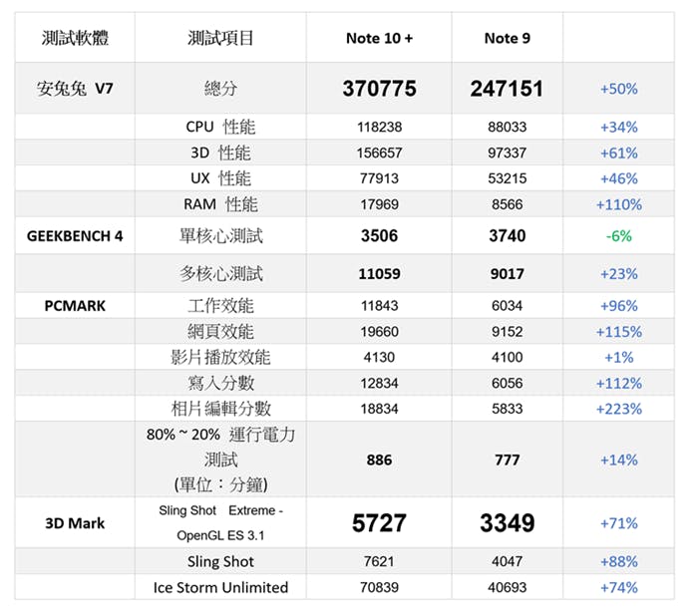This screenshot has width=696, height=616.
Task: Select the GEEKBENCH 4 label
Action: [75, 237]
